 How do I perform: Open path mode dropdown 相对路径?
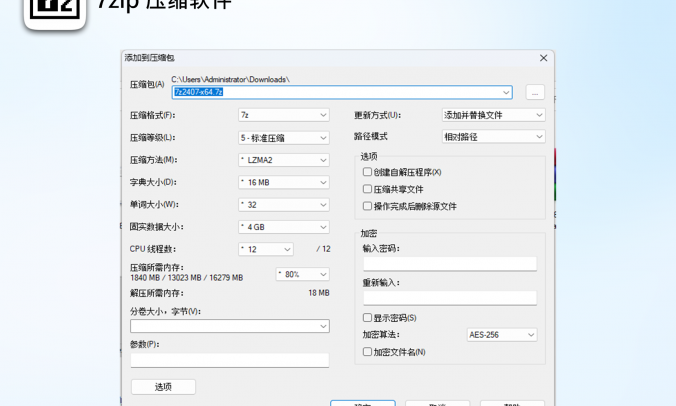pyautogui.click(x=494, y=137)
